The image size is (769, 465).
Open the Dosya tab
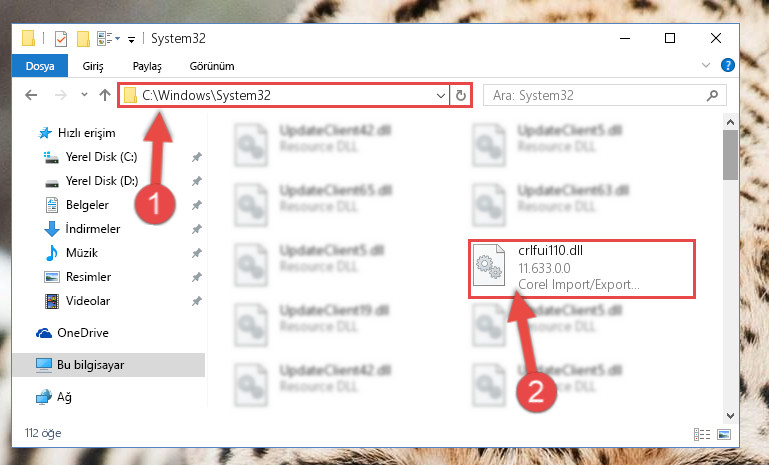[40, 66]
